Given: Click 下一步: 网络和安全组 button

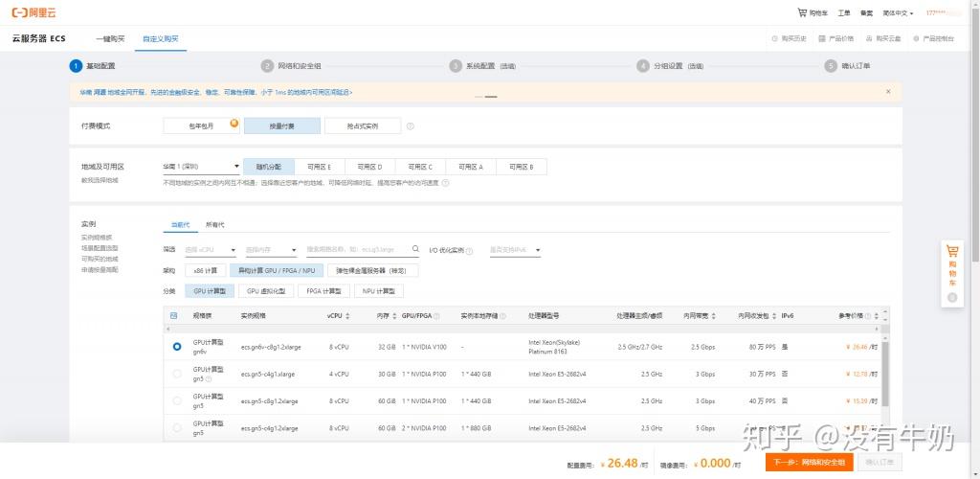Looking at the screenshot, I should pyautogui.click(x=809, y=462).
